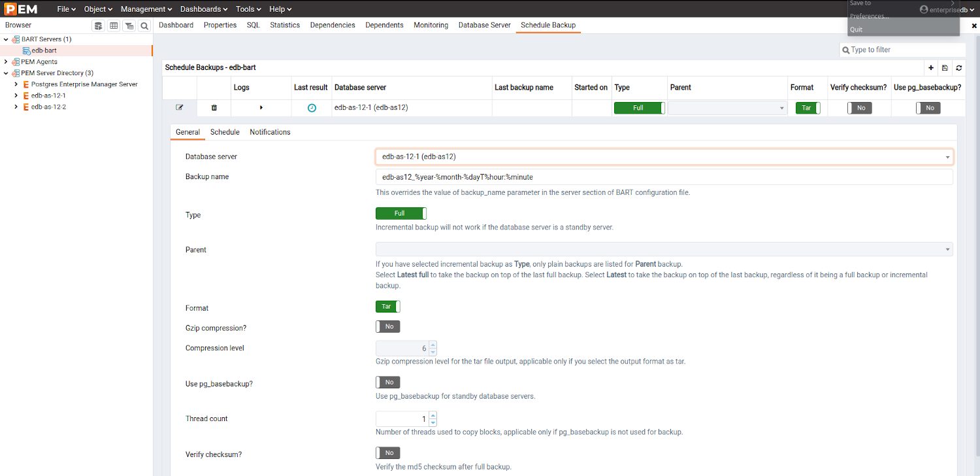Open the Tools menu
Viewport: 980px width, 476px height.
pos(248,9)
